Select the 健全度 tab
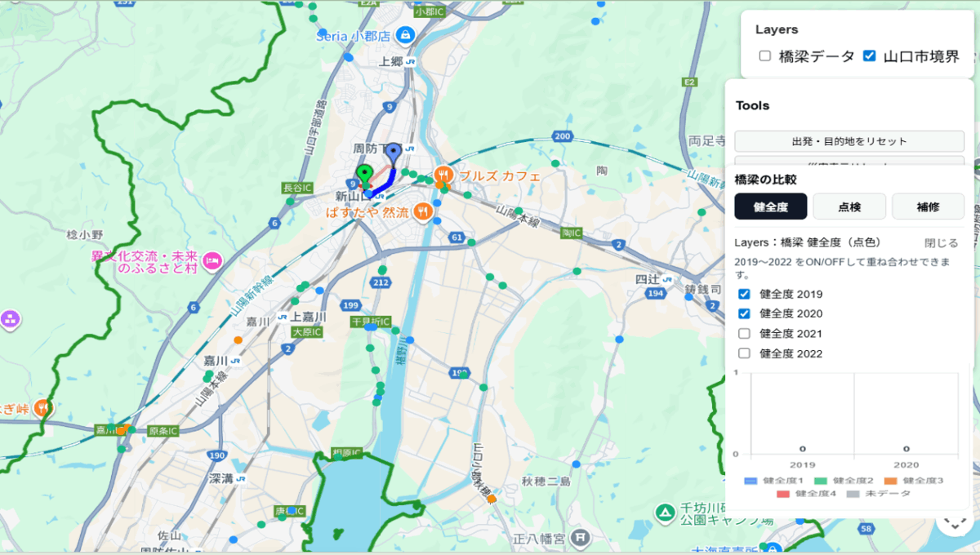The width and height of the screenshot is (980, 555). [771, 206]
